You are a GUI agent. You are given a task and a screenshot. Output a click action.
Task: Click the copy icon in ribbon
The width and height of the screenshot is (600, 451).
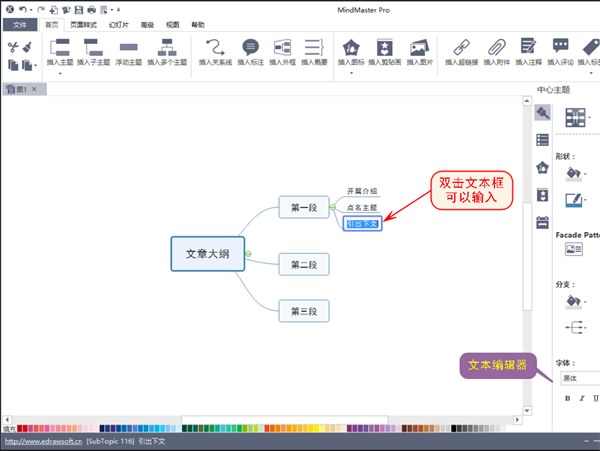13,65
